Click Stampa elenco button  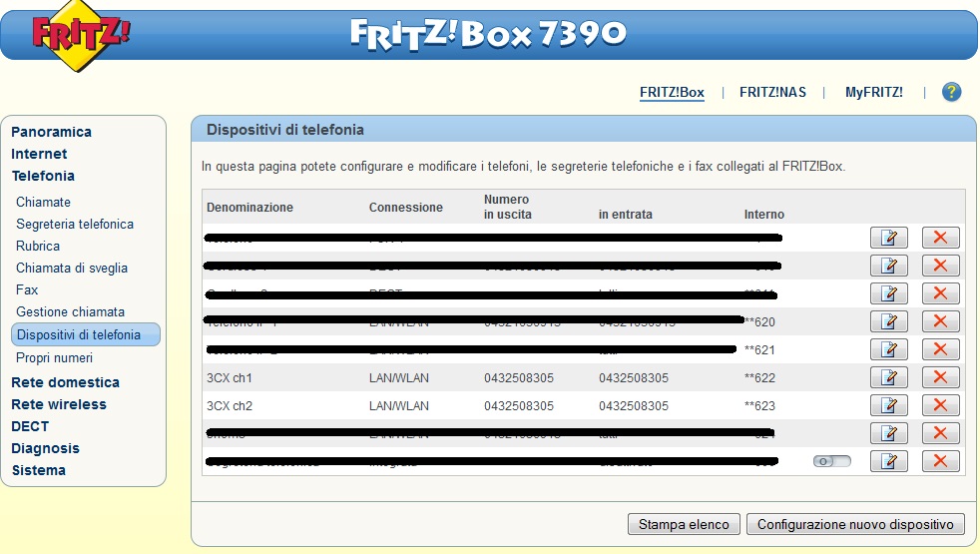pyautogui.click(x=684, y=524)
